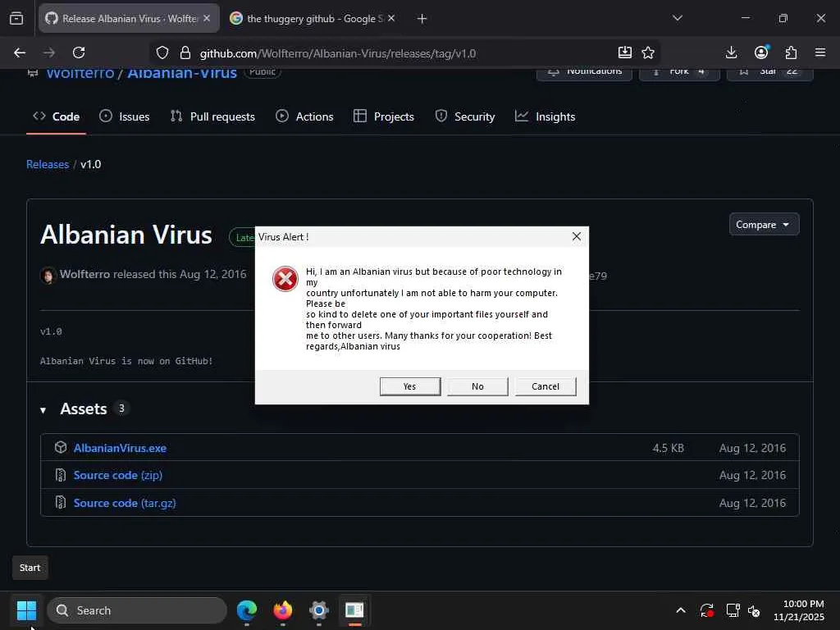Click the taskbar Search box
The height and width of the screenshot is (630, 840).
coord(137,610)
